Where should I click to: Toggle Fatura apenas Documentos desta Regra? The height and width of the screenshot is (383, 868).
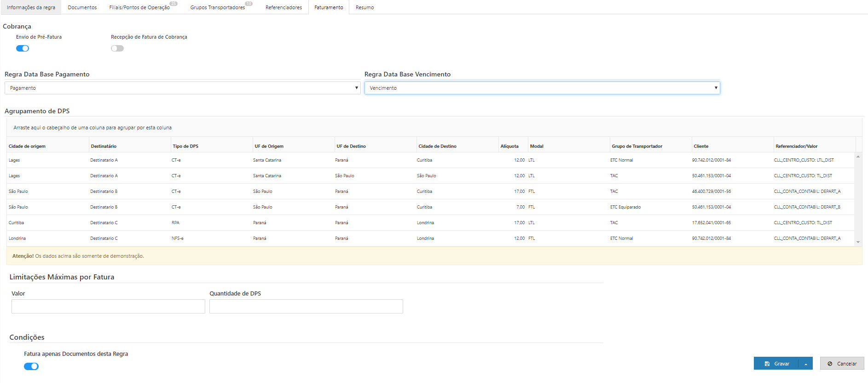(x=31, y=366)
